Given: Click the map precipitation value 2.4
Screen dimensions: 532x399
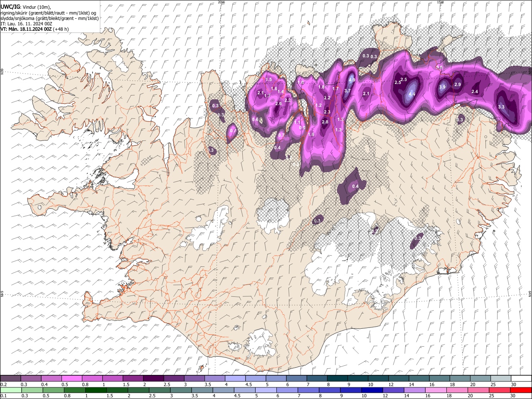Looking at the screenshot, I should point(475,91).
